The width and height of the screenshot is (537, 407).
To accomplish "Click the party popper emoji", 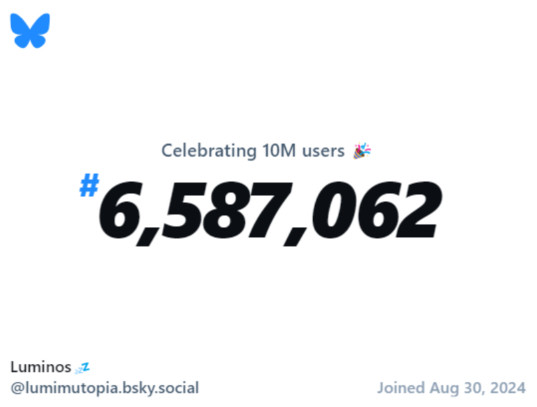I will tap(362, 151).
